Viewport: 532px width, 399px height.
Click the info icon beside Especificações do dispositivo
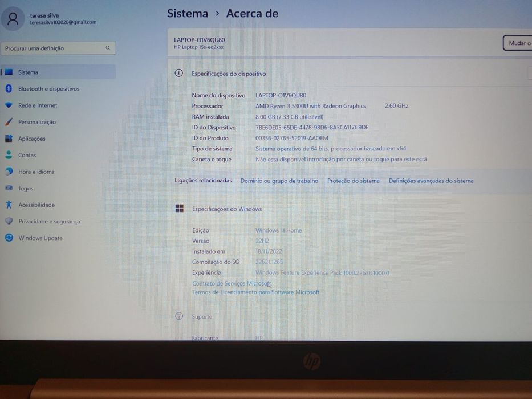pos(179,73)
